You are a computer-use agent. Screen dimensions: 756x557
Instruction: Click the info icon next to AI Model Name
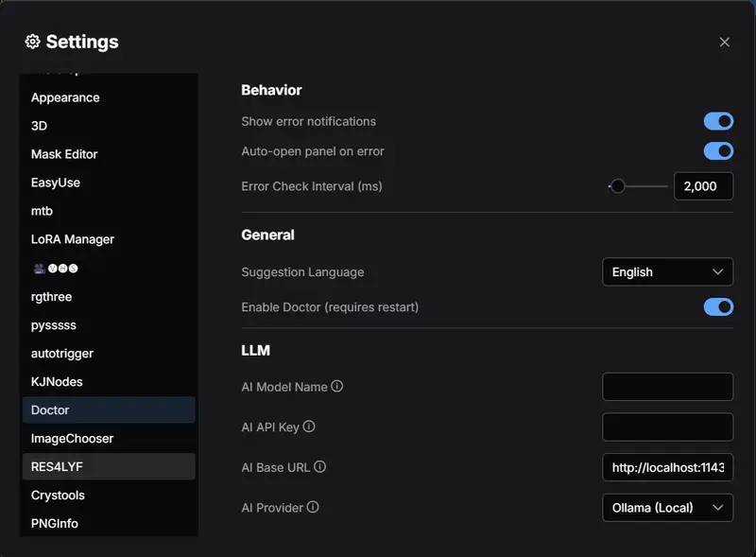click(x=337, y=387)
